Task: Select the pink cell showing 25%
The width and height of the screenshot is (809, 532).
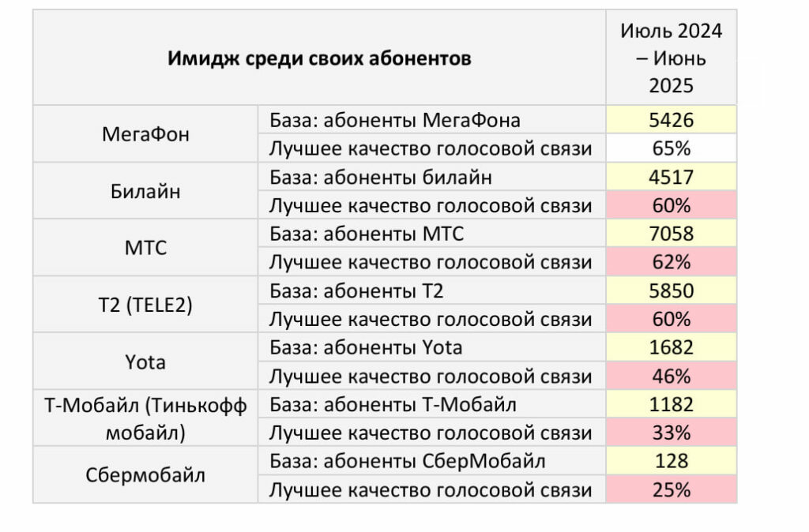Action: (x=671, y=489)
